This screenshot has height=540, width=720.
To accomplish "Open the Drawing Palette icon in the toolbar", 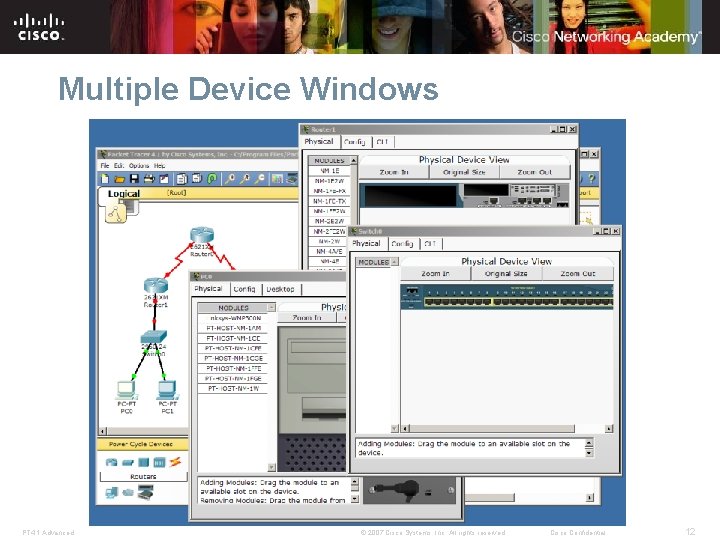I will coord(277,179).
